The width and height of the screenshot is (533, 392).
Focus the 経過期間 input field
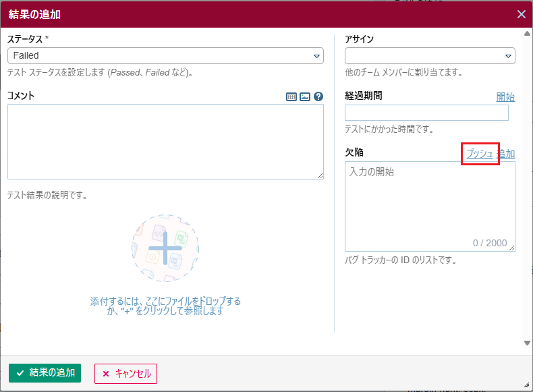coord(426,113)
